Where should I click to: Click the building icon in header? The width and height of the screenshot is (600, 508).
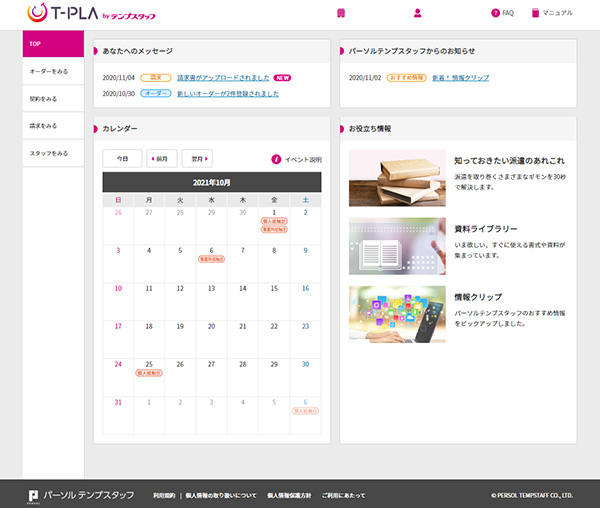[x=341, y=13]
